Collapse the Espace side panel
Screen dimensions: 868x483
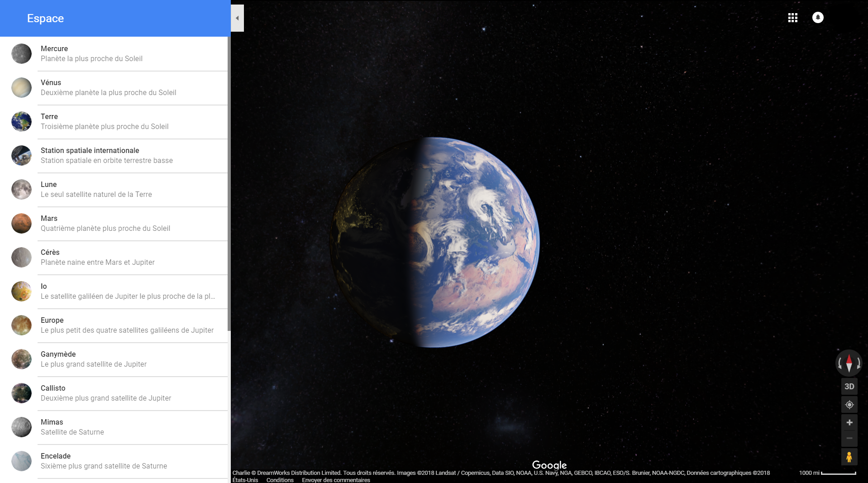(237, 18)
